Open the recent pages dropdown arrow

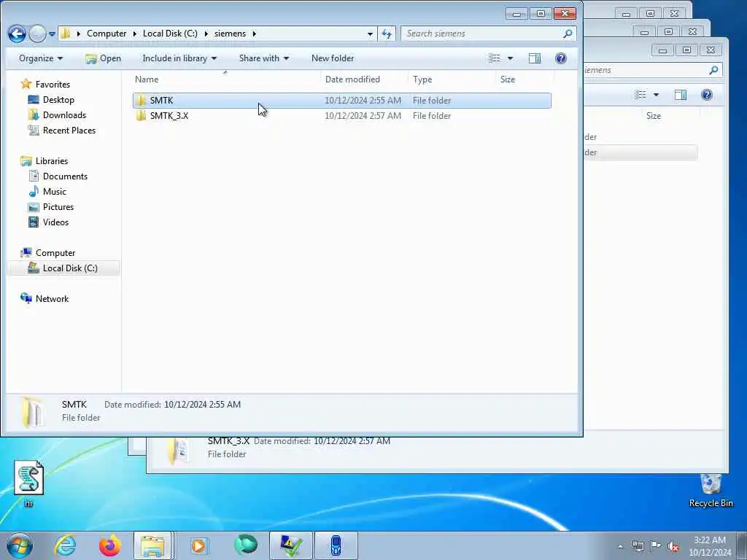click(x=52, y=34)
